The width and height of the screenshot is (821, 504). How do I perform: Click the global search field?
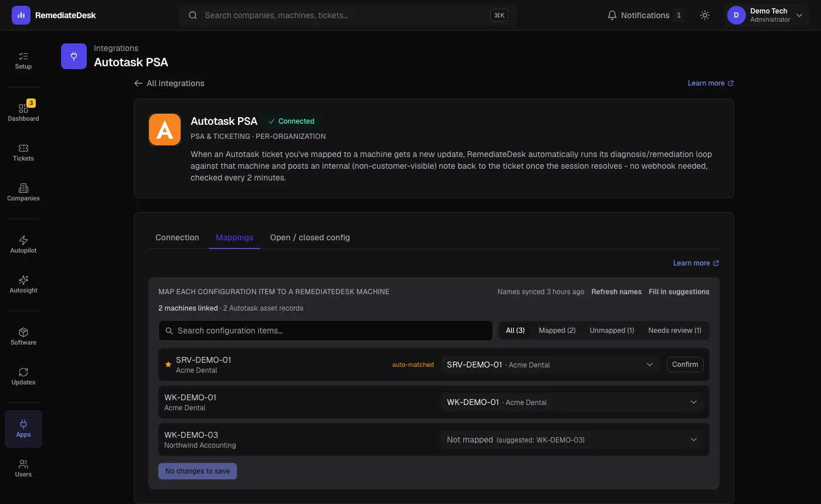point(347,15)
